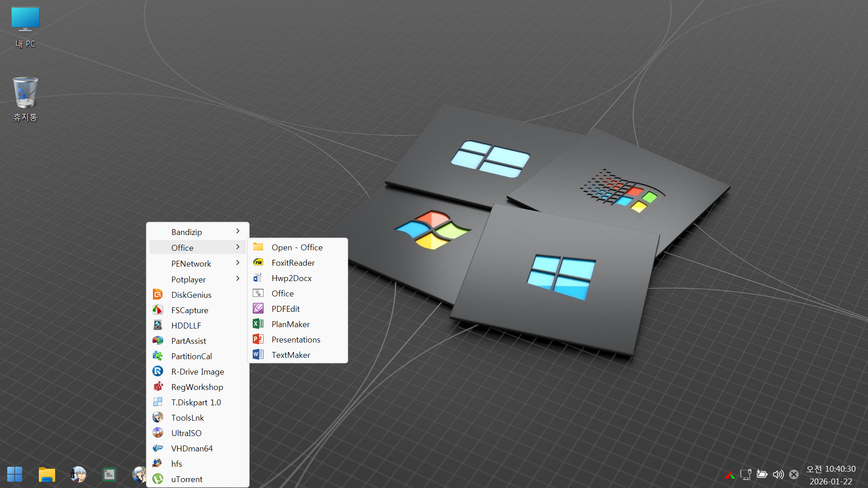Launch DiskGenius from the menu
The height and width of the screenshot is (488, 868).
point(191,295)
